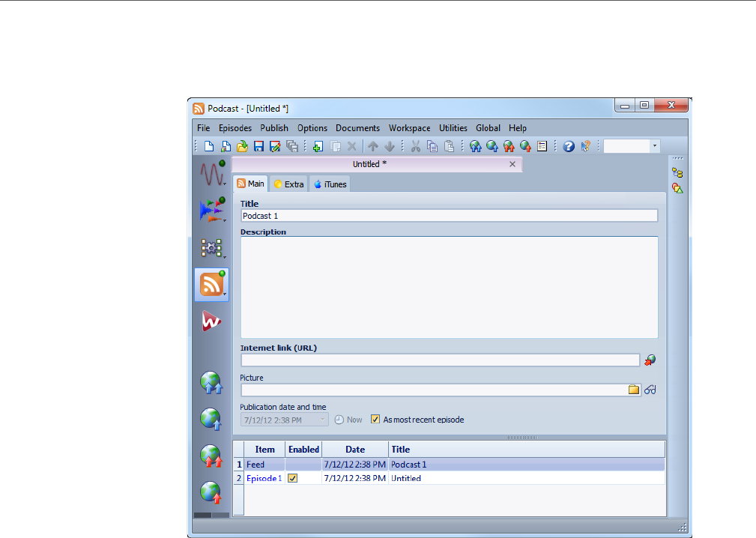The image size is (756, 538).
Task: Click the Item column header
Action: (264, 450)
